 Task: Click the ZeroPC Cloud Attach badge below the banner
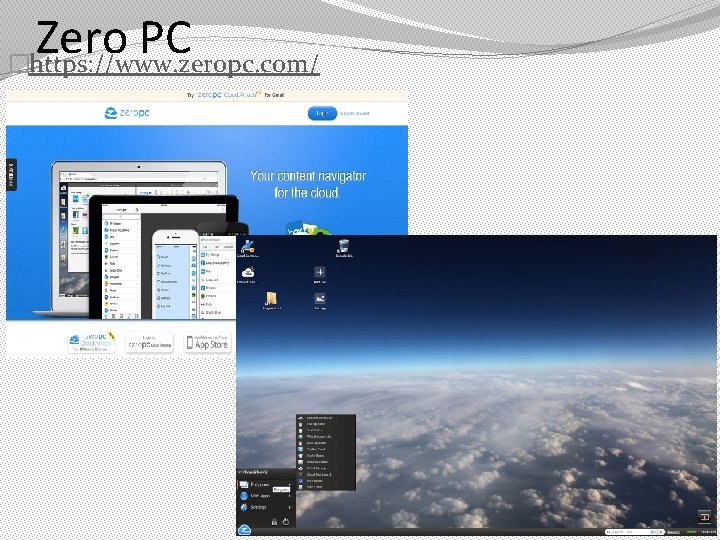point(91,343)
